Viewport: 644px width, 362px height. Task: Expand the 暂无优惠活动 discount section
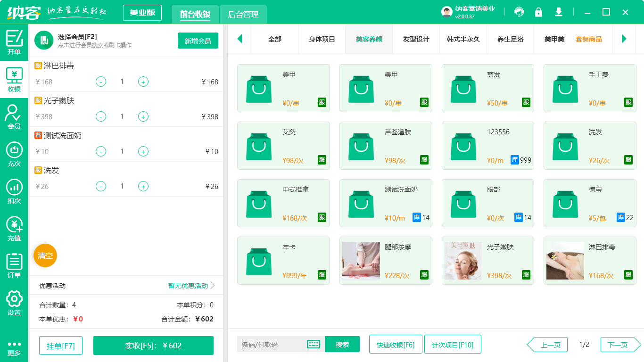point(188,285)
